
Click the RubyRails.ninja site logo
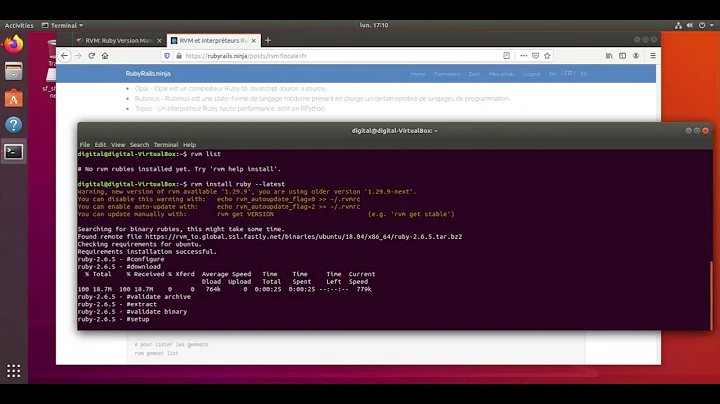click(x=148, y=73)
